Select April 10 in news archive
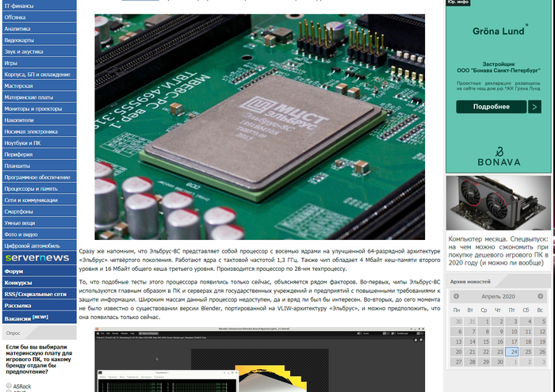This screenshot has width=555, height=392. point(512,332)
